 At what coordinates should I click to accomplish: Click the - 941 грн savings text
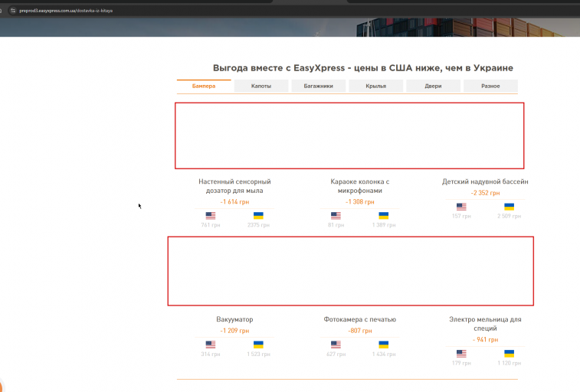tap(485, 339)
